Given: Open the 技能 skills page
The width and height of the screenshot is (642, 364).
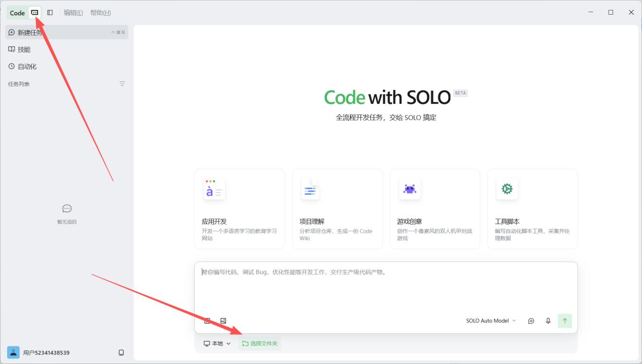Looking at the screenshot, I should coord(67,49).
